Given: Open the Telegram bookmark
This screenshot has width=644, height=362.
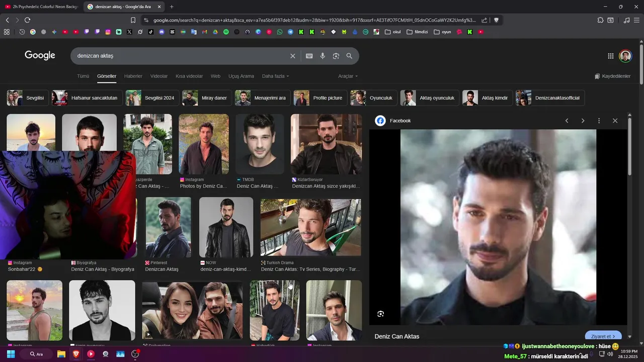Looking at the screenshot, I should tap(290, 32).
